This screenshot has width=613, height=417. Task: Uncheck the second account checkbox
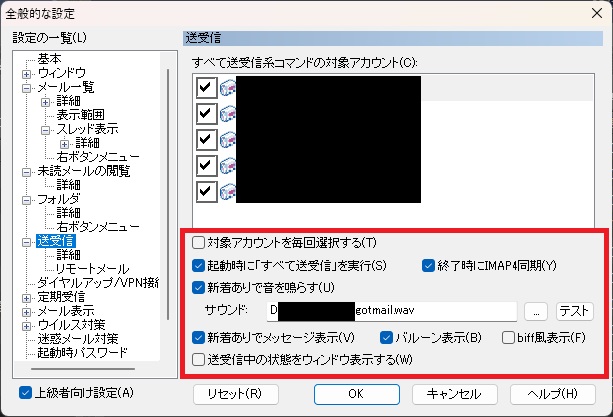[x=206, y=114]
